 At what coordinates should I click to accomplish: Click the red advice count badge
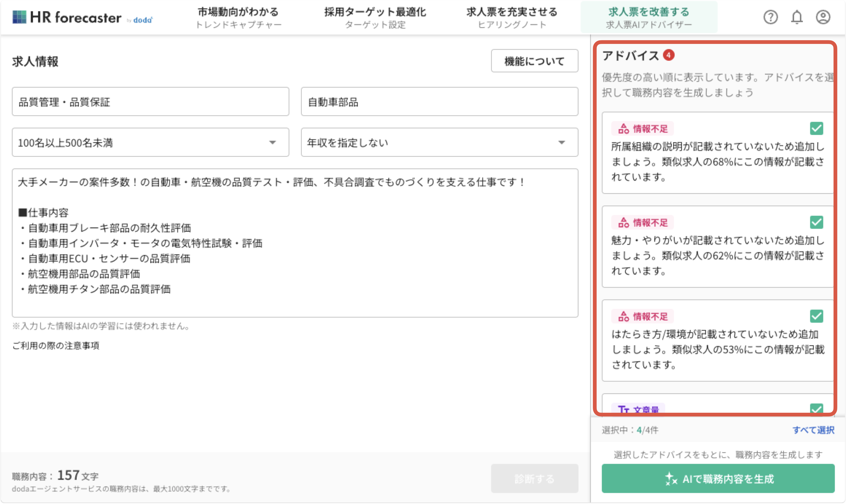coord(668,55)
